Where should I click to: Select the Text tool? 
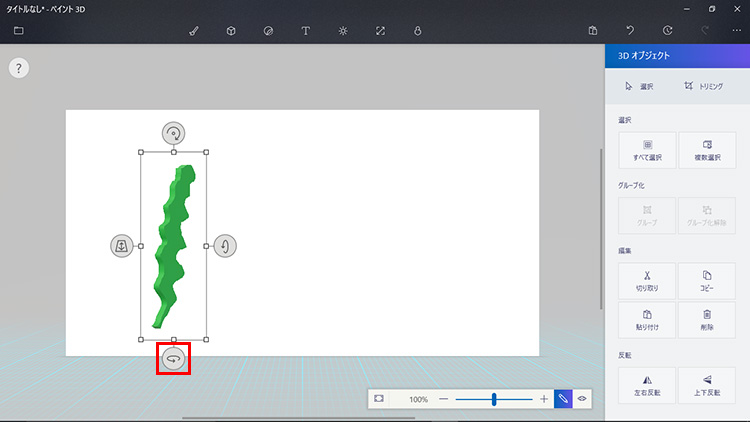tap(305, 31)
